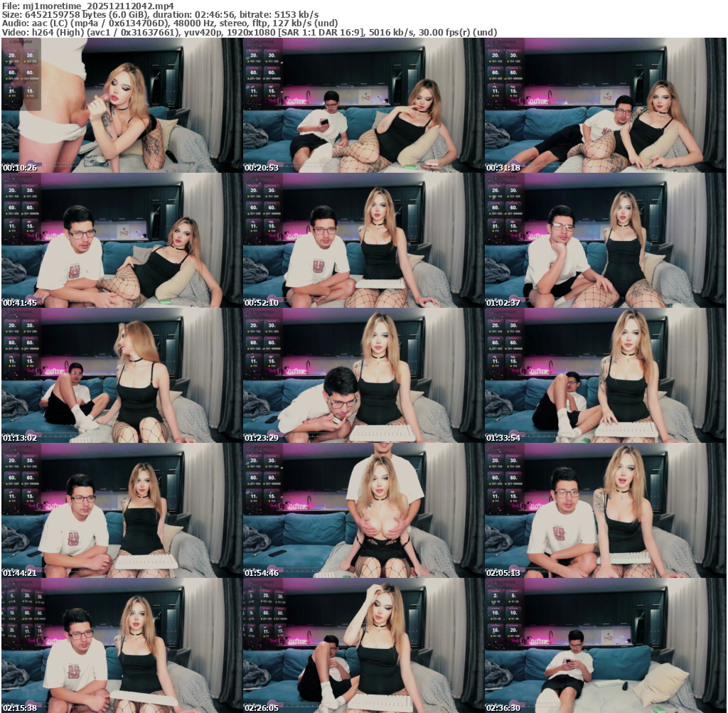Click the Size and duration info line
This screenshot has height=713, width=728.
160,14
